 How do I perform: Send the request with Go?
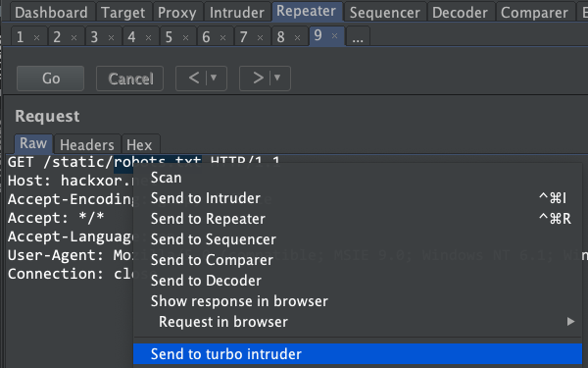point(50,79)
